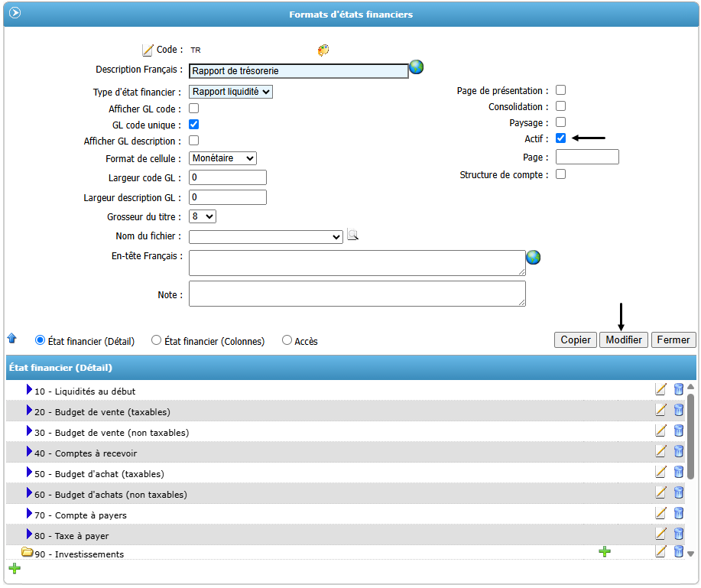The height and width of the screenshot is (588, 701).
Task: Delete row 20 - Budget de vente (taxables)
Action: [x=679, y=410]
